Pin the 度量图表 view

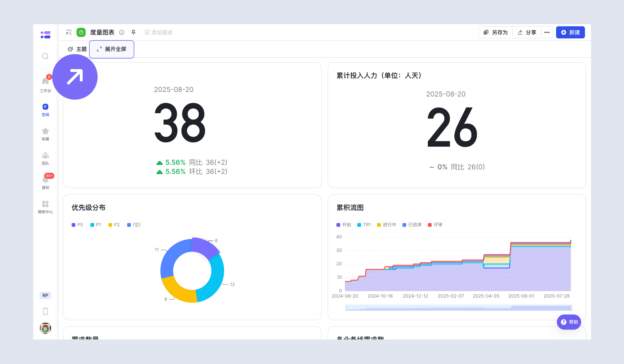(133, 32)
